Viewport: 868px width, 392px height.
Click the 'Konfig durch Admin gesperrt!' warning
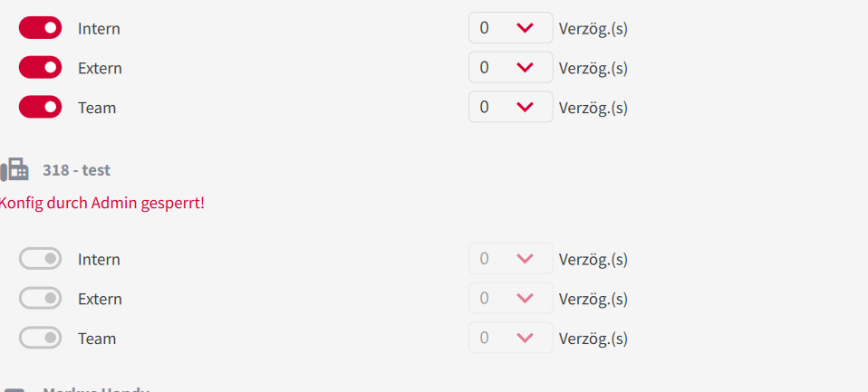click(x=101, y=203)
